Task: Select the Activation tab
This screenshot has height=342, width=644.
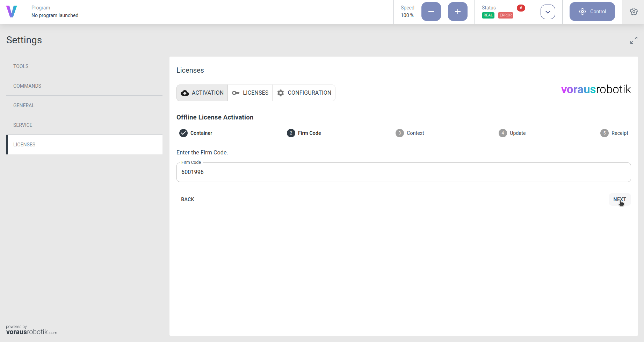Action: point(202,93)
